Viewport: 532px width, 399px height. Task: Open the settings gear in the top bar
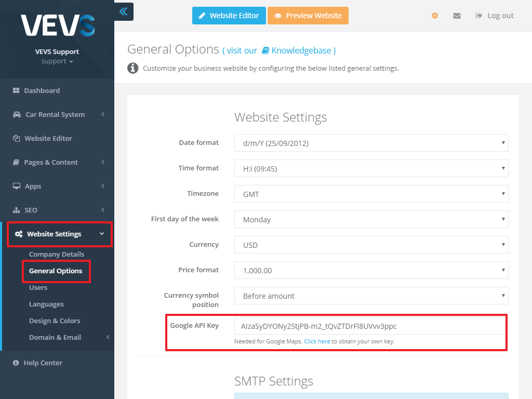[x=435, y=16]
